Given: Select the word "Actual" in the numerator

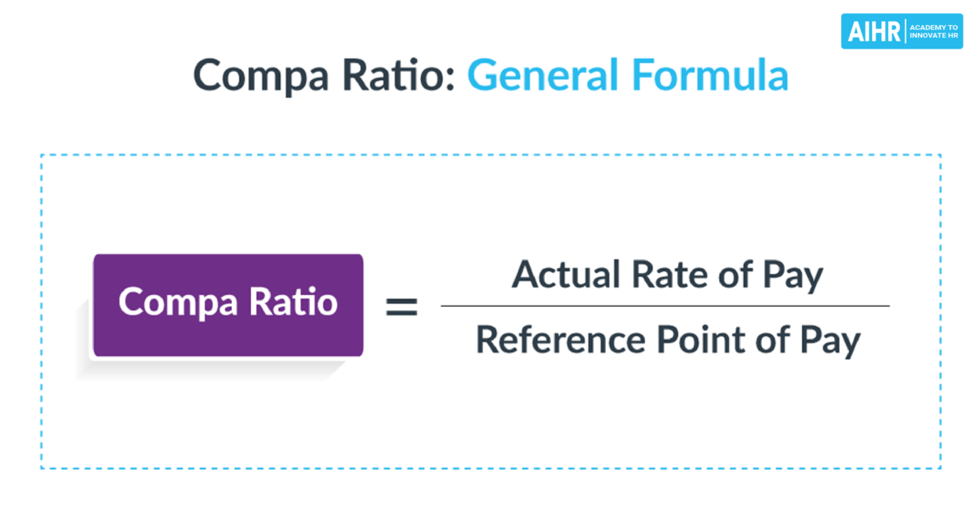Looking at the screenshot, I should 559,275.
